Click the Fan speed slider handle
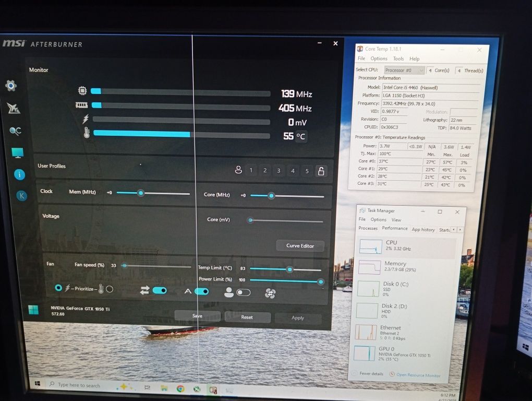The height and width of the screenshot is (401, 532). tap(125, 266)
